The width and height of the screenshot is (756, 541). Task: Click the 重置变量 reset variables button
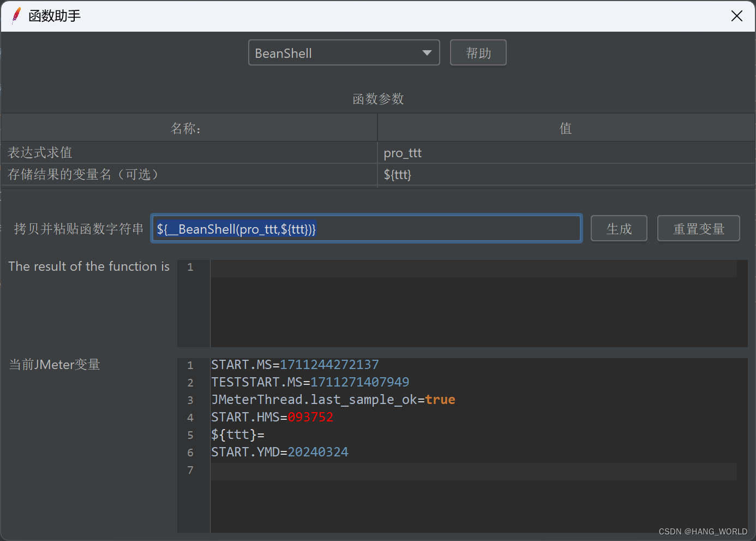coord(699,229)
